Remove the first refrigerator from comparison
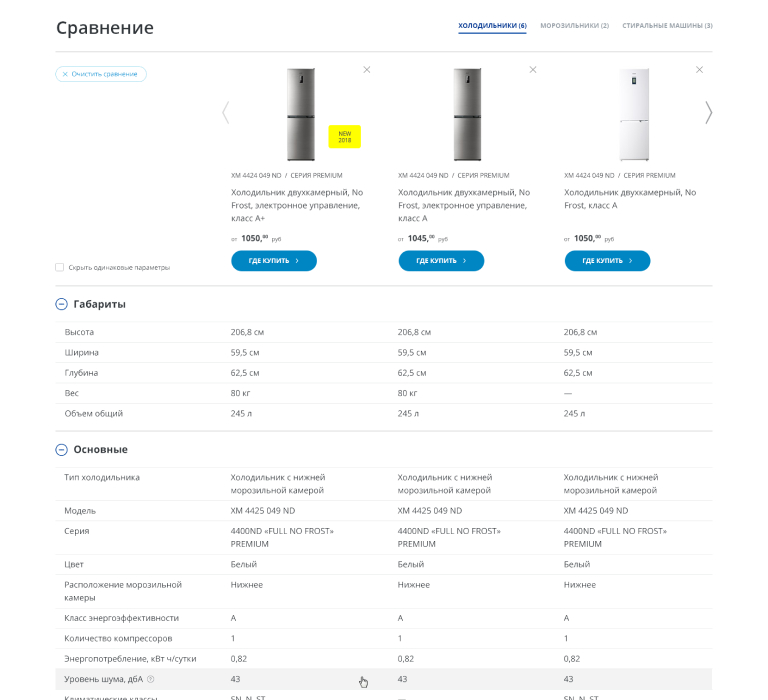Image resolution: width=768 pixels, height=700 pixels. click(x=366, y=70)
